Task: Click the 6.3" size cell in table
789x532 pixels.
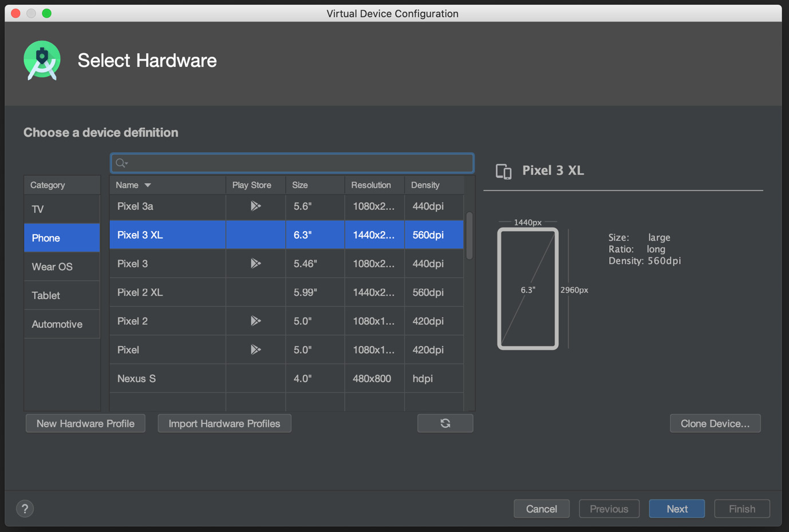Action: click(315, 235)
